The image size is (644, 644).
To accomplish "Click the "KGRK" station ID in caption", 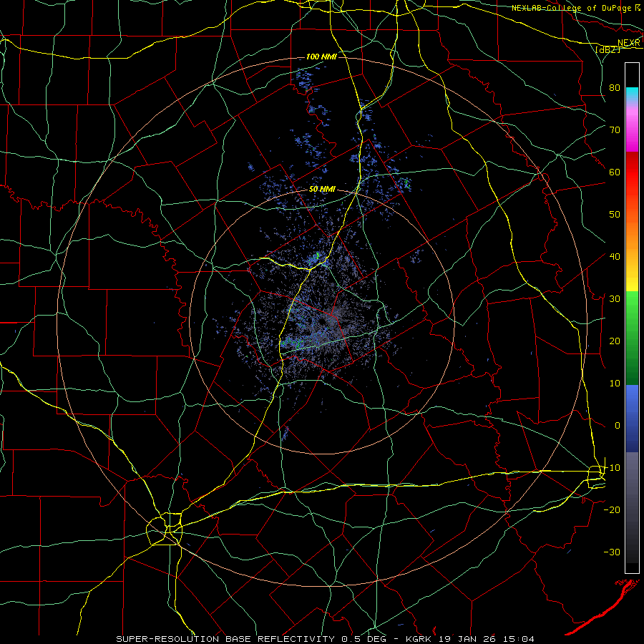I will [x=419, y=639].
